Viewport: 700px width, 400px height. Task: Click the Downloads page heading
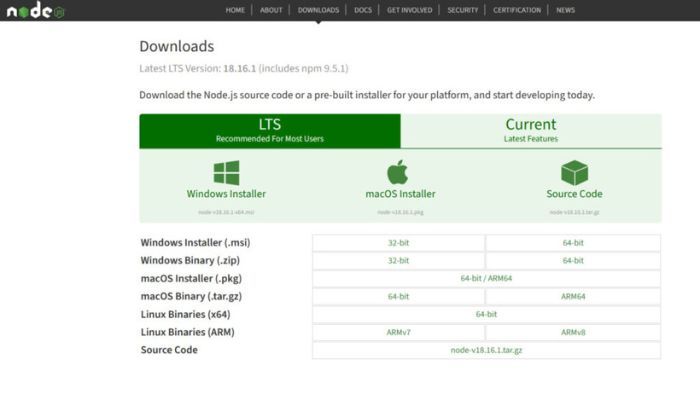177,46
